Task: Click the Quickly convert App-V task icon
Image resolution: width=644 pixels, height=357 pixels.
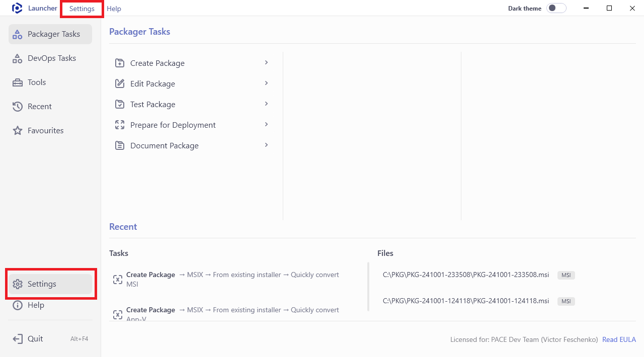Action: (x=118, y=315)
